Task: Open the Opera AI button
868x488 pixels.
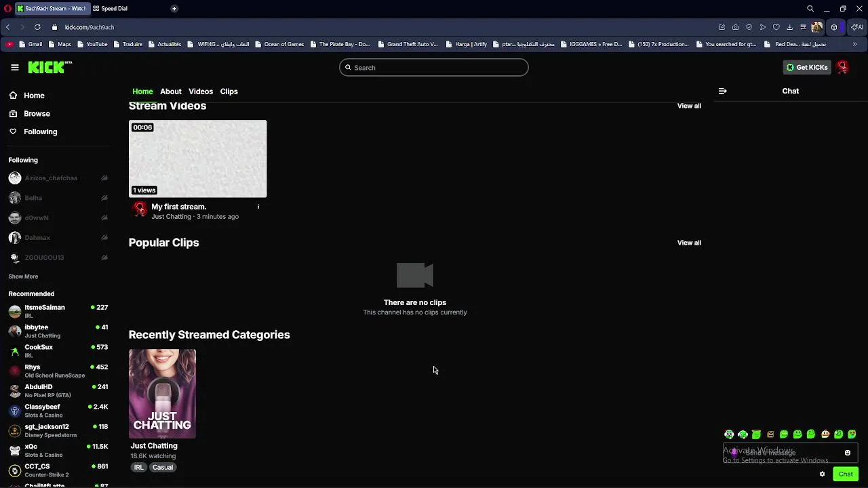Action: coord(857,27)
